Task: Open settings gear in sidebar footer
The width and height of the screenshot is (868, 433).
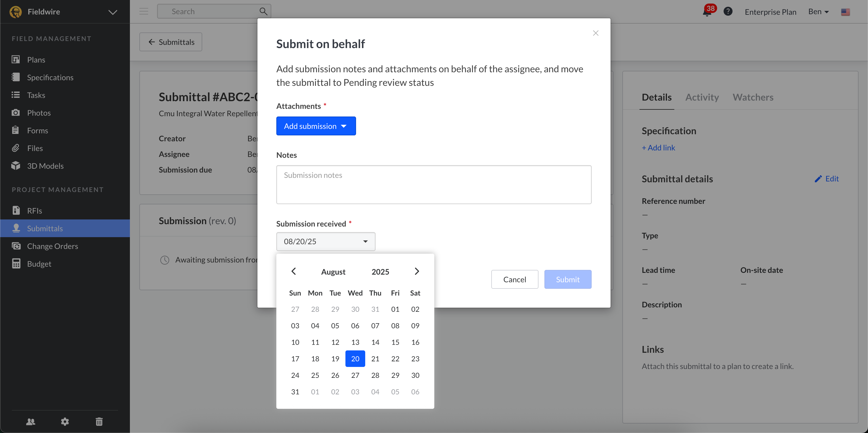Action: tap(65, 421)
